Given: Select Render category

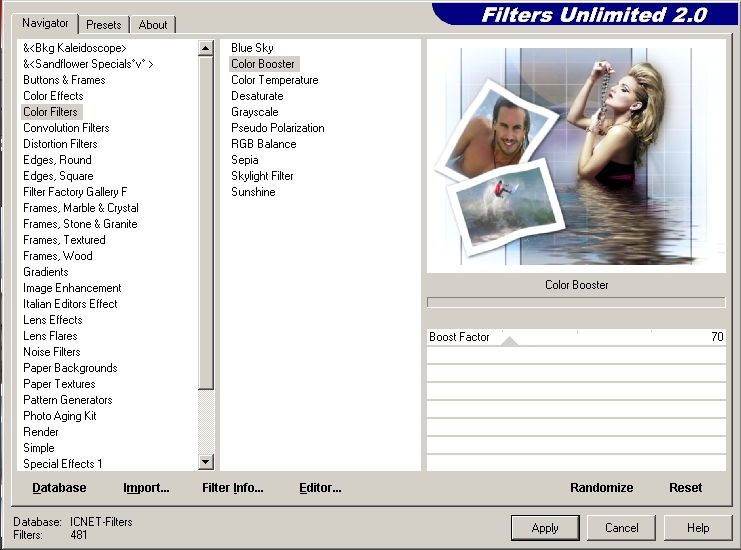Looking at the screenshot, I should coord(41,432).
